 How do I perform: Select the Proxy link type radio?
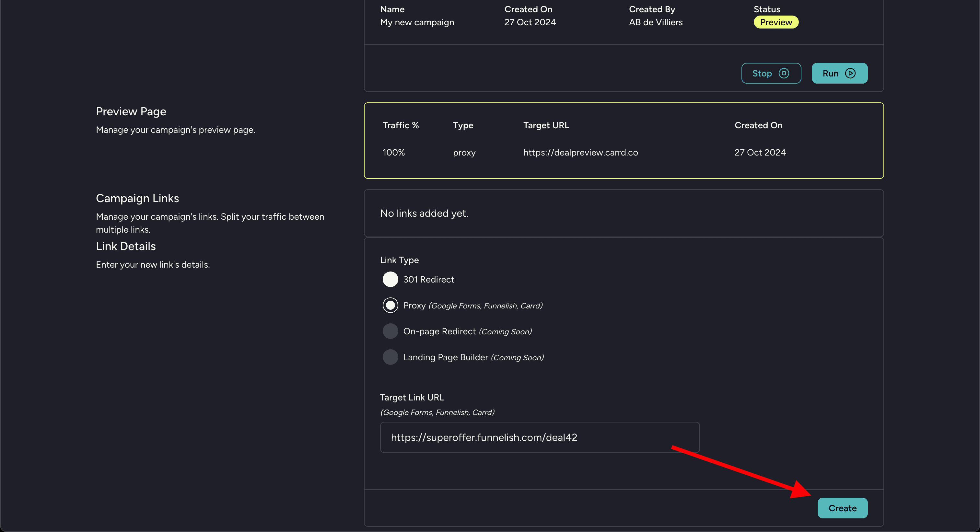click(x=390, y=305)
